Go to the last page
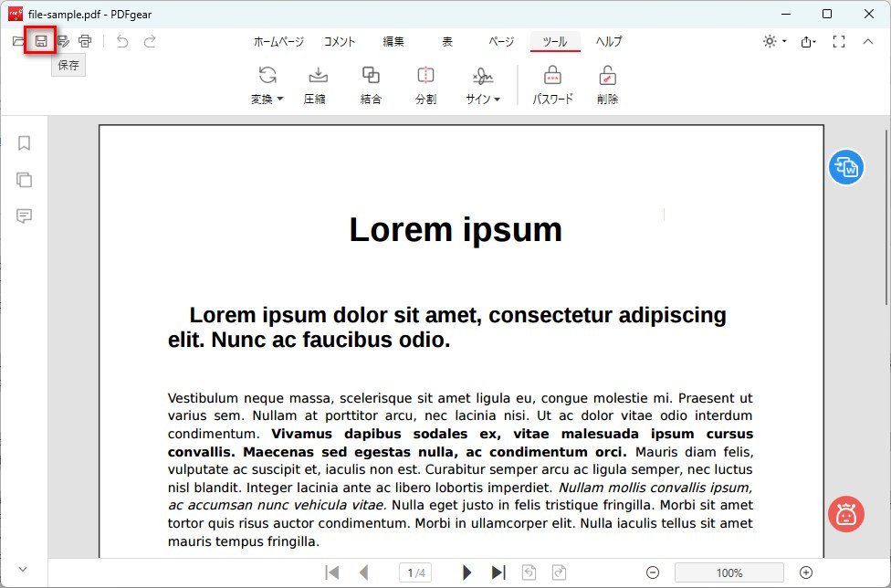The width and height of the screenshot is (891, 588). [x=498, y=572]
